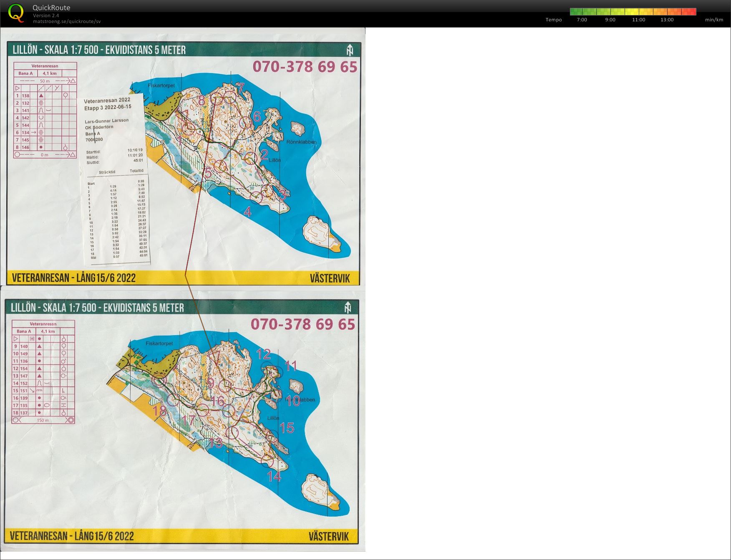This screenshot has width=731, height=560.
Task: Click north arrow icon on second map
Action: pyautogui.click(x=348, y=308)
